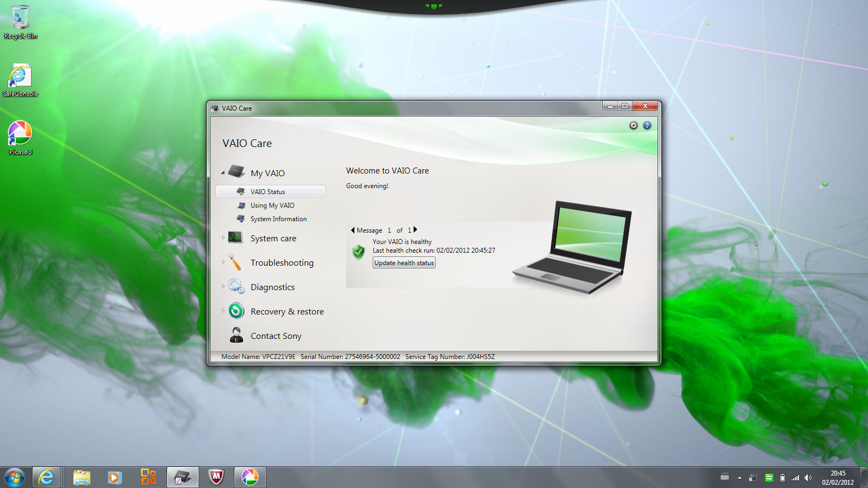
Task: Click the laptop illustration thumbnail
Action: click(x=572, y=247)
